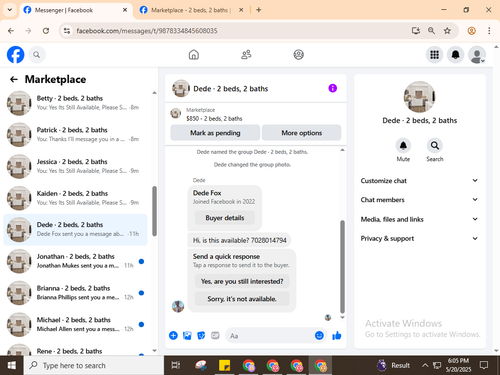
Task: Open the $850 listing thumbnail in chat header
Action: click(176, 113)
